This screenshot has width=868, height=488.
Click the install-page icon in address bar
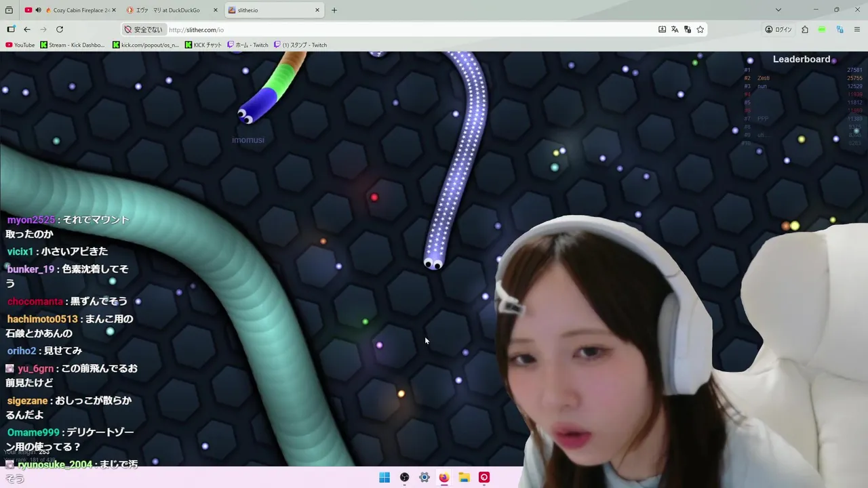click(662, 29)
